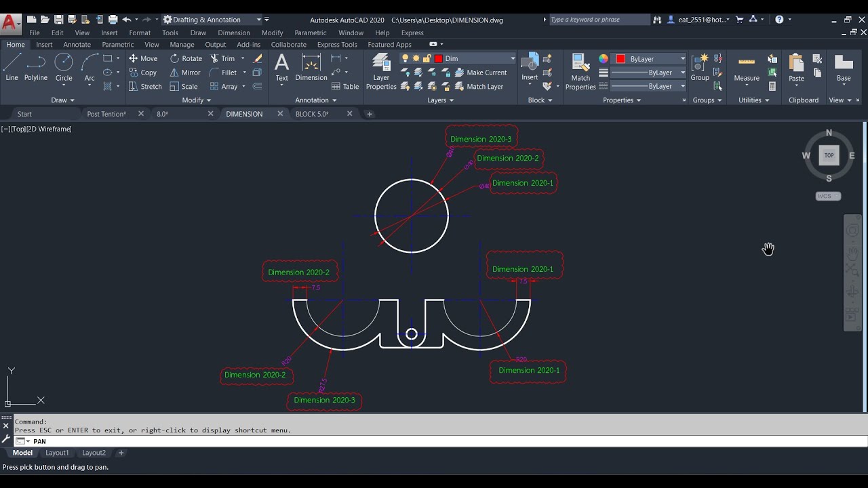Click the viewport controls label [-]
Screen dimensions: 868x488
5,129
